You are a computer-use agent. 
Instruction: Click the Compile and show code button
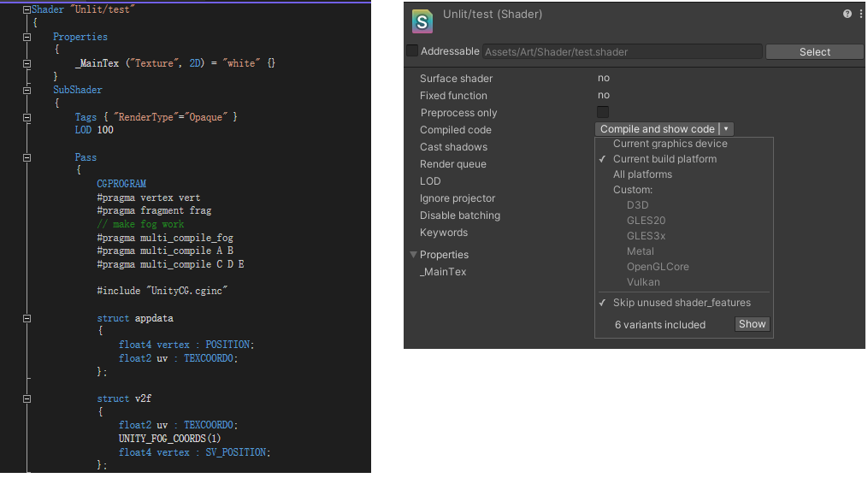pos(657,129)
